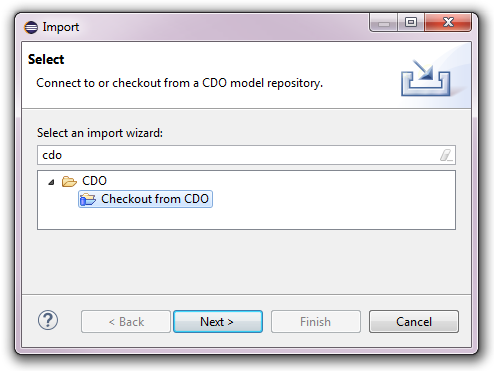This screenshot has height=371, width=494.
Task: Click the Eclipse icon in the title bar
Action: (31, 27)
